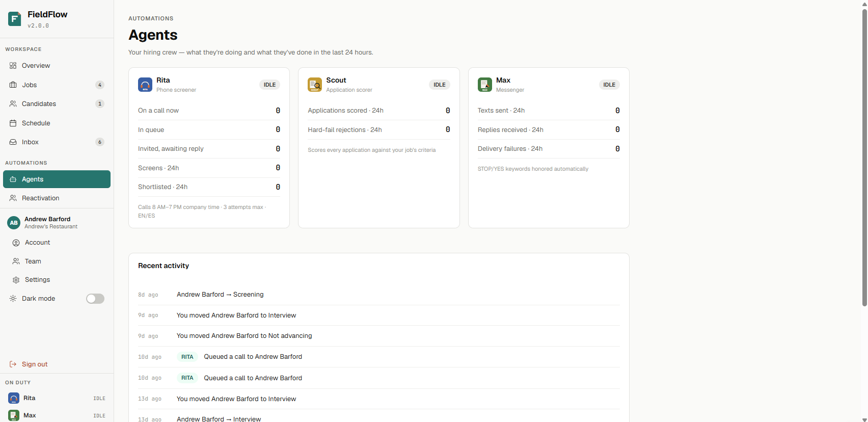Click the Jobs briefcase icon
The image size is (868, 422).
pos(13,85)
